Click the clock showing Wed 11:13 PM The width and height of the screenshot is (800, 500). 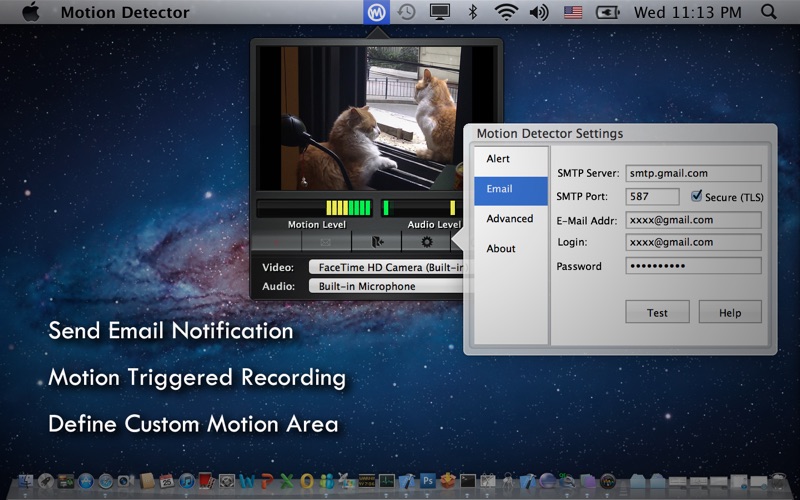tap(687, 12)
